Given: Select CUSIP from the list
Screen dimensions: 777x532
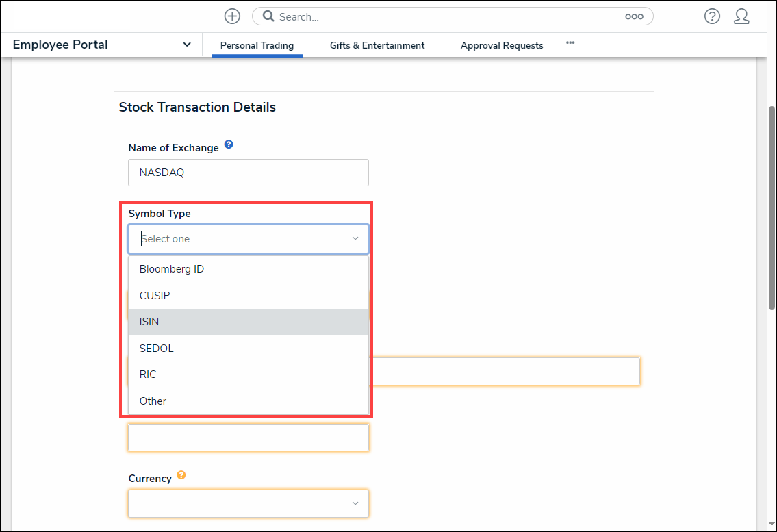Looking at the screenshot, I should (155, 296).
